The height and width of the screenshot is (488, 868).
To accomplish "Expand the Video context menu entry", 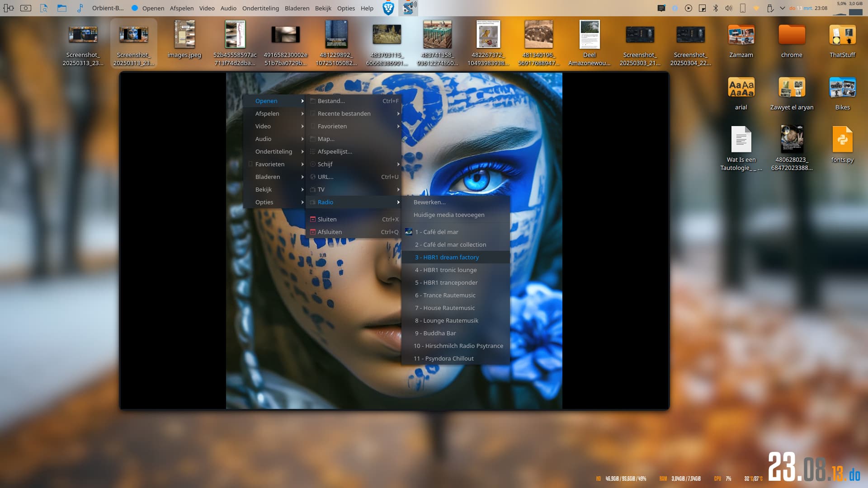I will pos(274,126).
